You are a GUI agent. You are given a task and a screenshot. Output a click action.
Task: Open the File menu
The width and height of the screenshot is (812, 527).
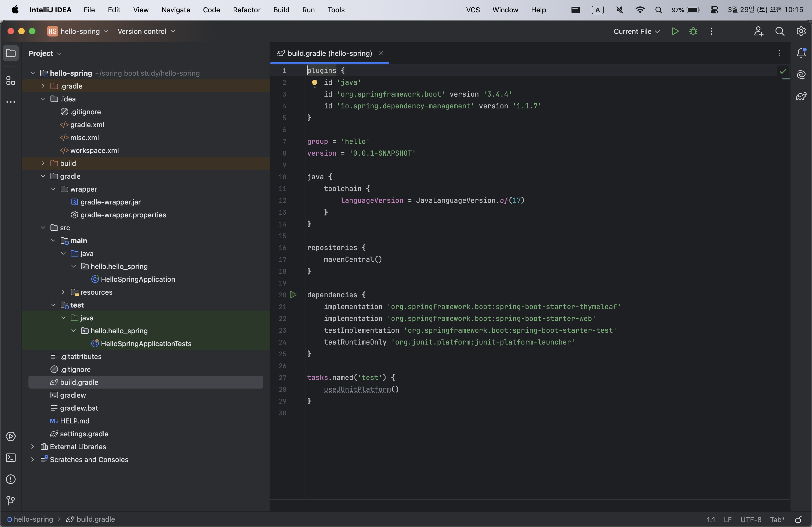click(89, 10)
